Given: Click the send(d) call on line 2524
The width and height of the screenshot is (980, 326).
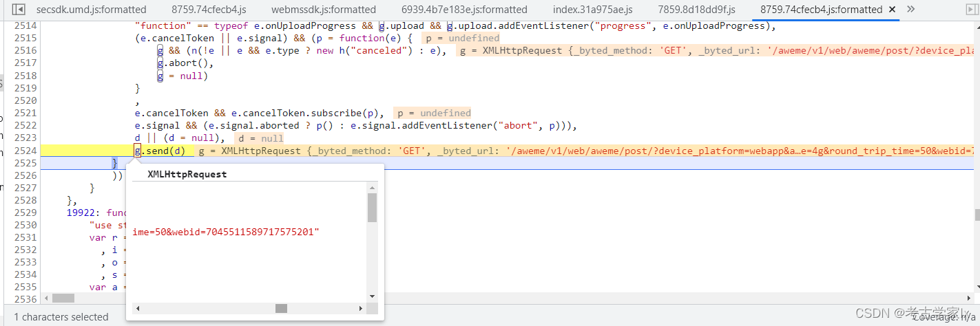Looking at the screenshot, I should pos(165,151).
